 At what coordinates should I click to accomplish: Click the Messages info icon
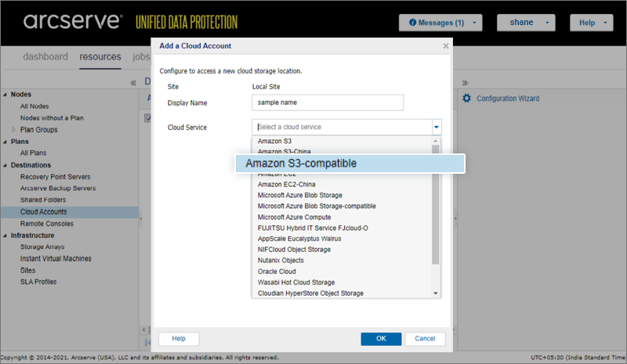pyautogui.click(x=413, y=23)
